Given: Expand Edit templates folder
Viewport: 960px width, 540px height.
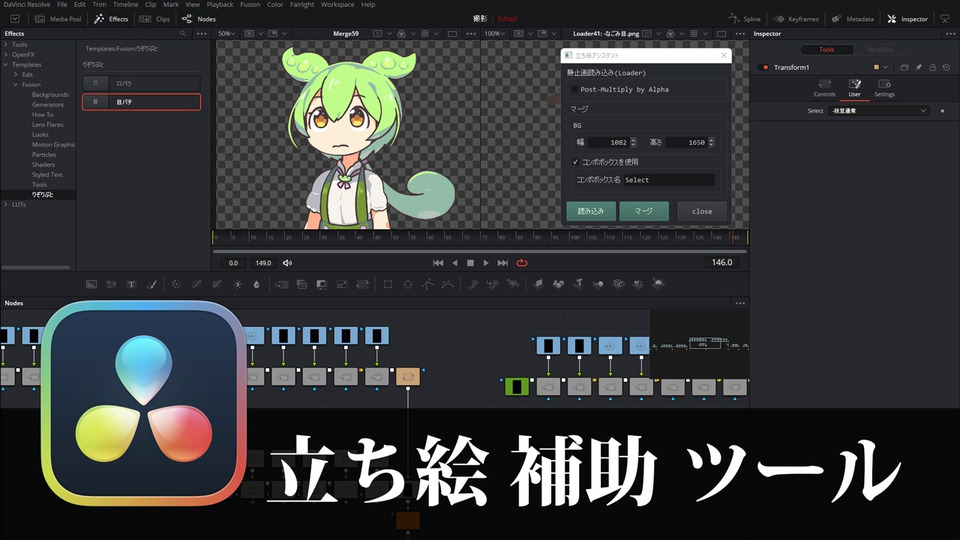Looking at the screenshot, I should point(16,75).
